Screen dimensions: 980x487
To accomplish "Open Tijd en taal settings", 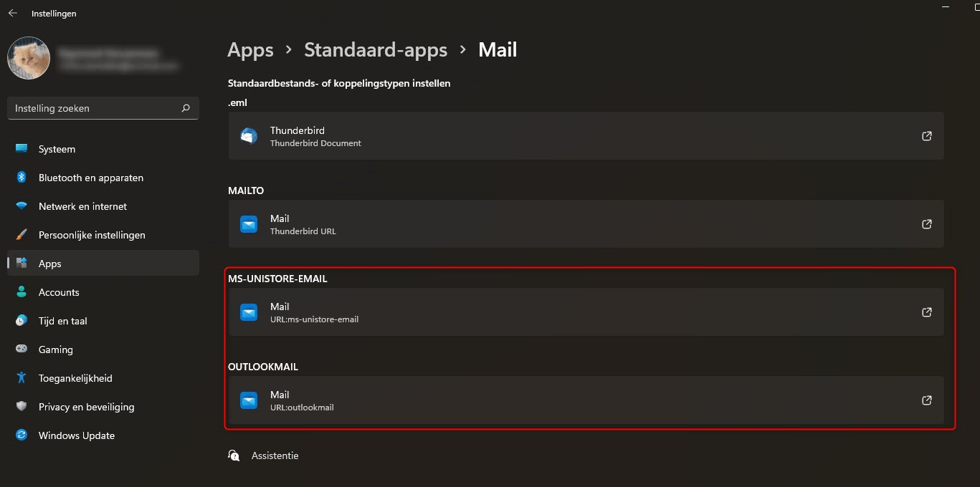I will point(103,321).
